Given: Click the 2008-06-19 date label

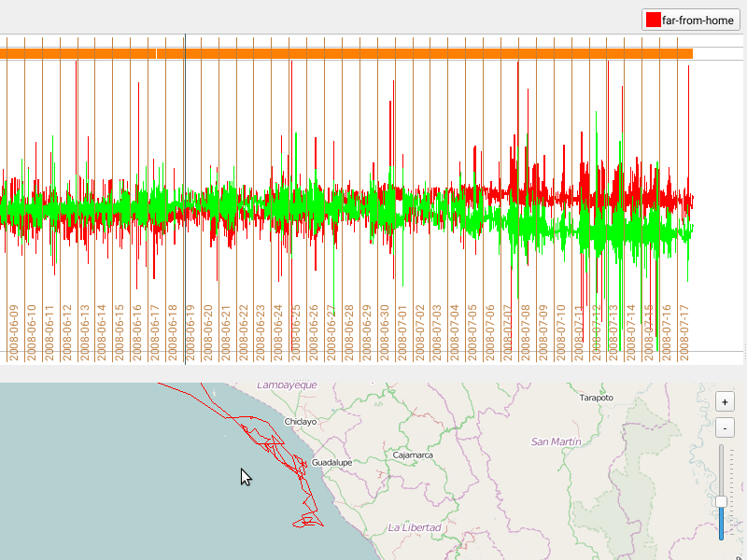Looking at the screenshot, I should coord(190,333).
